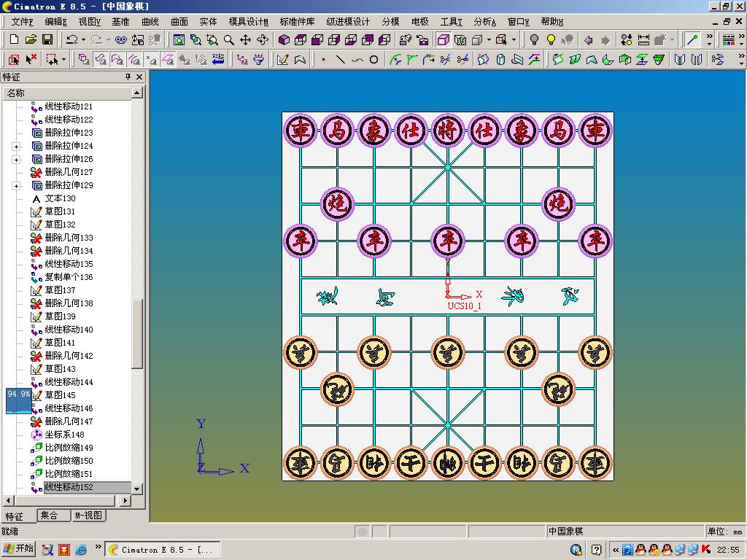This screenshot has width=747, height=560.
Task: Expand the top toolbar overflow chevron
Action: click(709, 39)
